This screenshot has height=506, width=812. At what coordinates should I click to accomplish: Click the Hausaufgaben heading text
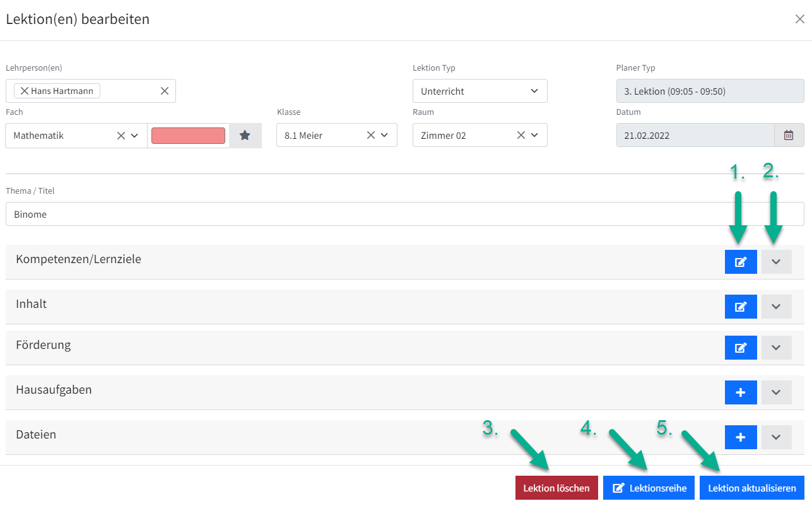coord(54,389)
